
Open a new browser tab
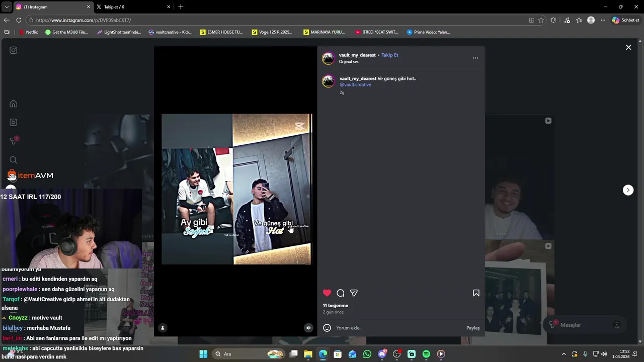(x=181, y=7)
